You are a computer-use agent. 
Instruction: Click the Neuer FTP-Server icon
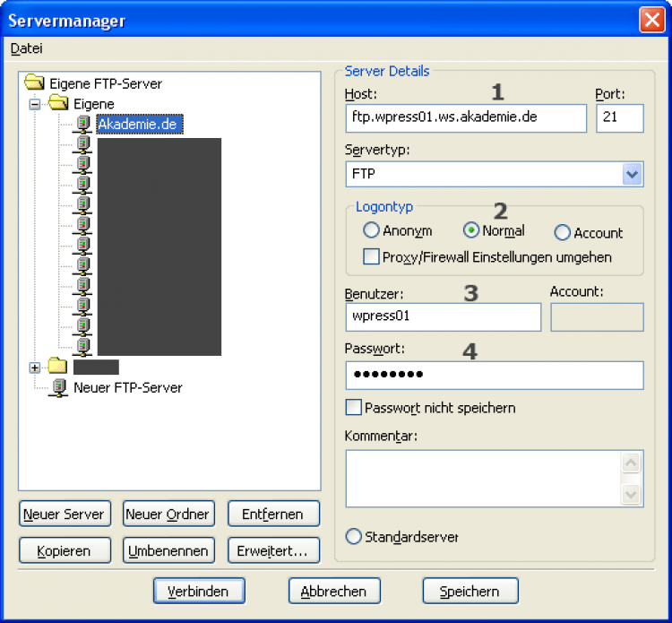[x=58, y=387]
